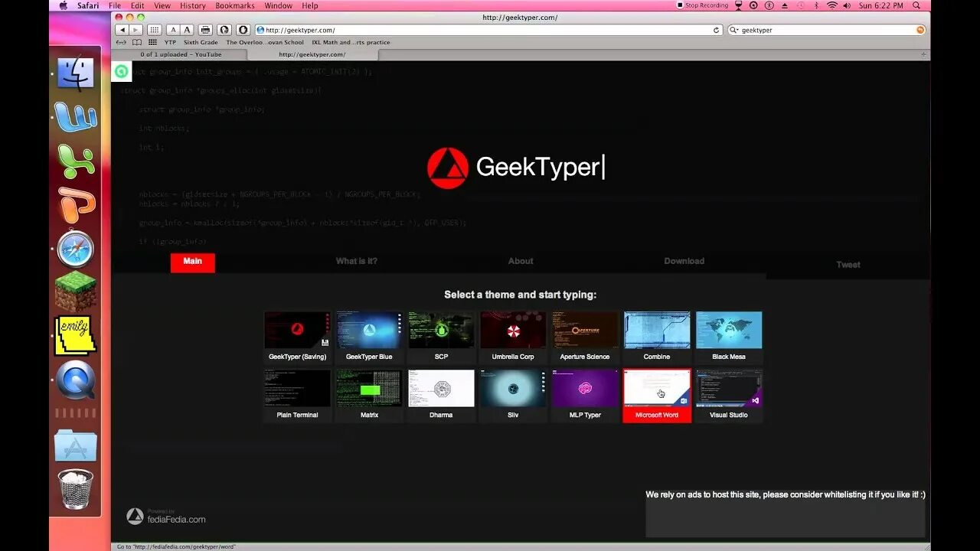Screen dimensions: 980x551
Task: Switch to the YouTube upload tab
Action: point(181,54)
